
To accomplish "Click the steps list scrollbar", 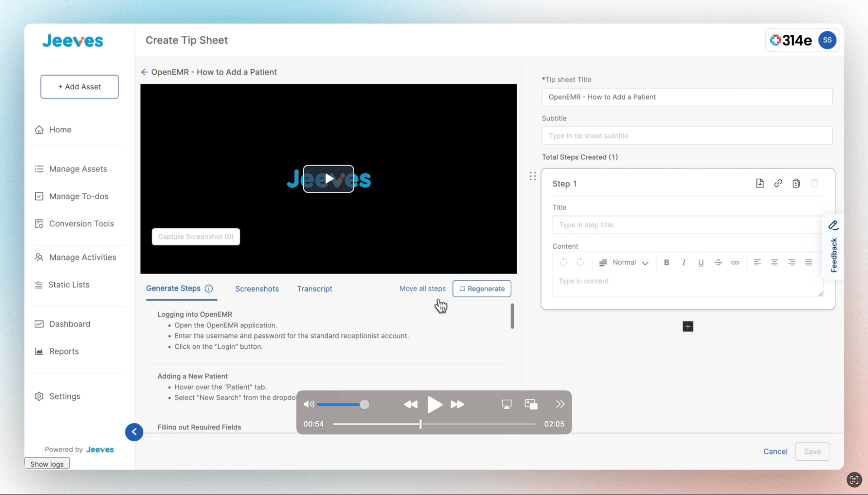I will coord(512,316).
